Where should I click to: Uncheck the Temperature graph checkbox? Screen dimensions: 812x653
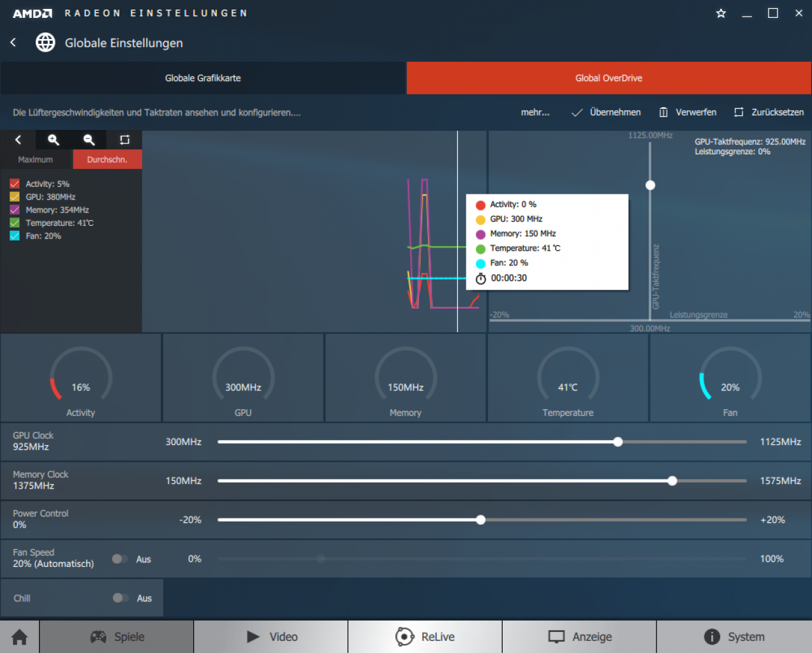[x=15, y=223]
